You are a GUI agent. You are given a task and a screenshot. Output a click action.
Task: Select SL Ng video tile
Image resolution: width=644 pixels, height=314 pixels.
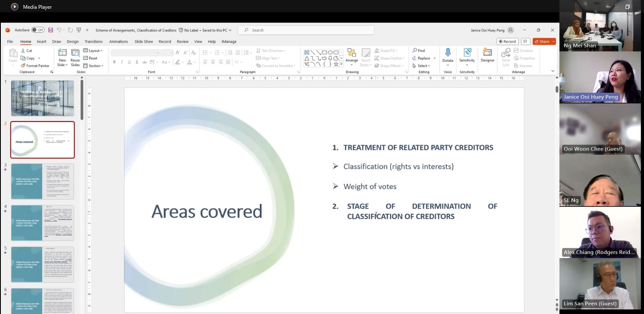600,180
